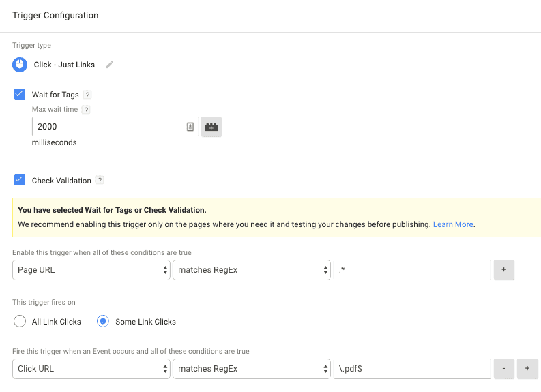The width and height of the screenshot is (541, 392).
Task: Open the Page URL variable dropdown
Action: click(91, 270)
